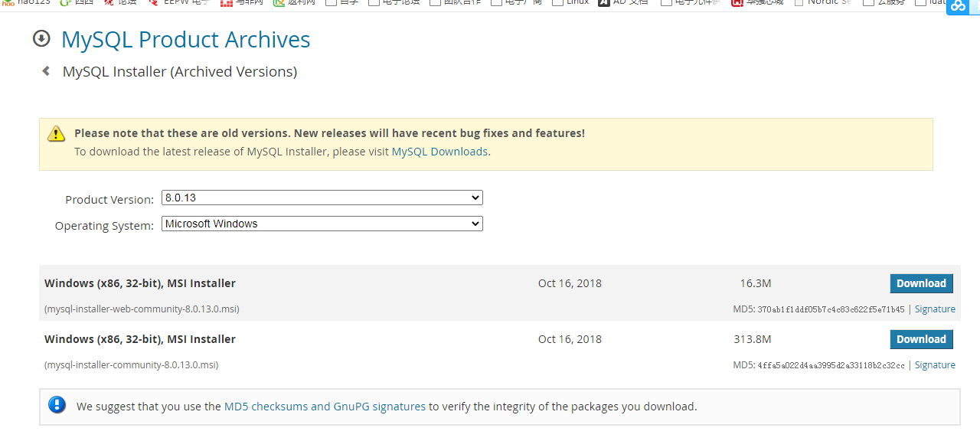Open the Linux bookmark folder

[571, 2]
